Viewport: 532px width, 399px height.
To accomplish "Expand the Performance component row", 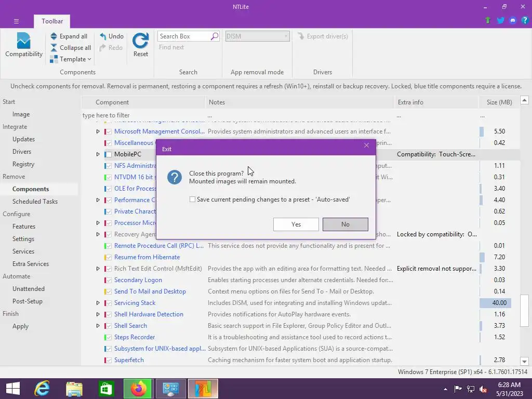I will point(98,200).
